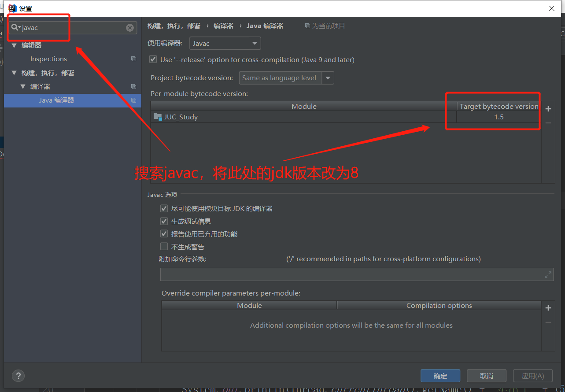Click the search magnifier history icon
This screenshot has height=392, width=565.
[x=16, y=28]
